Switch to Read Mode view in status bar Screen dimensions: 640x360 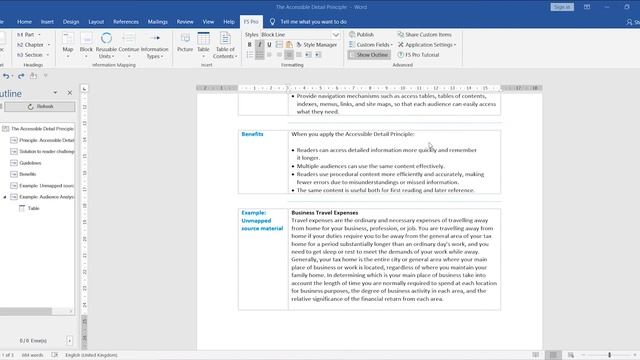pos(536,355)
